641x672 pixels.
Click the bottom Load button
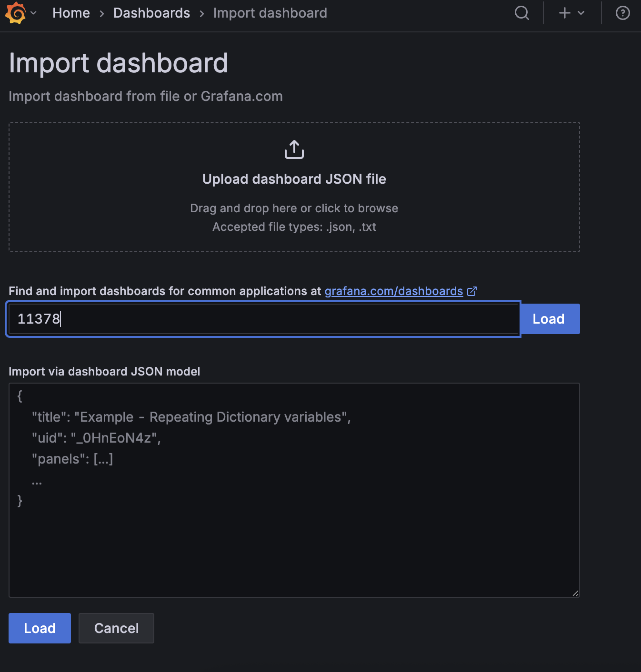[x=40, y=628]
